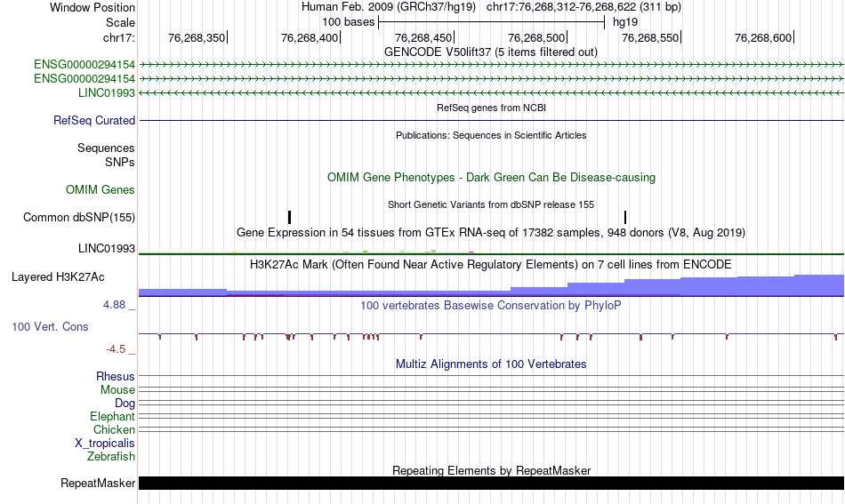This screenshot has height=504, width=845.
Task: Select the Scale label
Action: click(x=120, y=22)
